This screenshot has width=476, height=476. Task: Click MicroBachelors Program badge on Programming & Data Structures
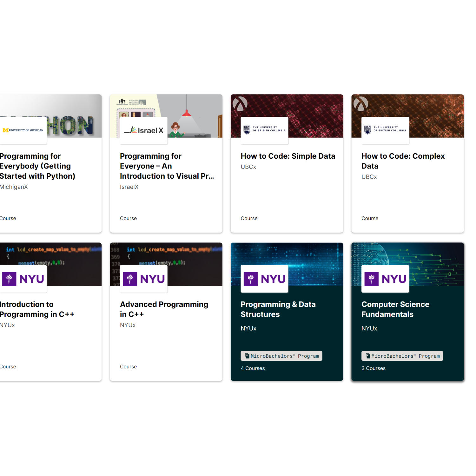[281, 356]
